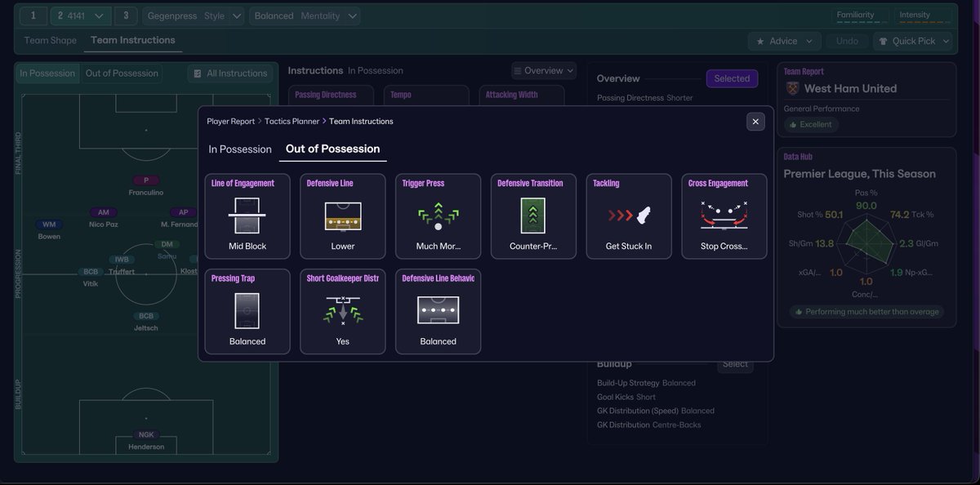Screen dimensions: 980x485
Task: Click the Familiarity indicator bar
Action: 860,16
